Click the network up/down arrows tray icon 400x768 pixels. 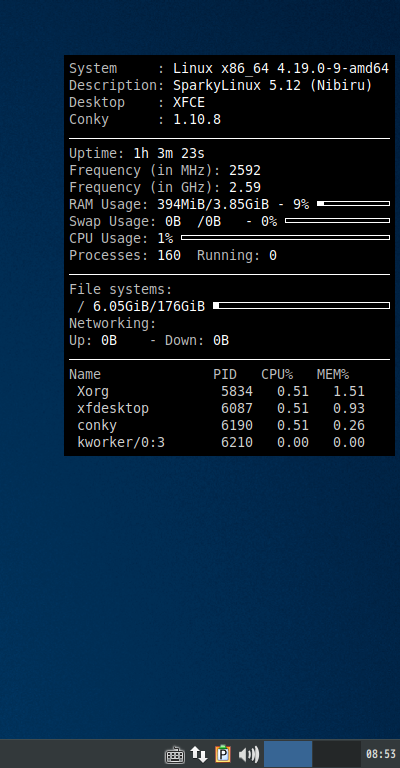[198, 754]
